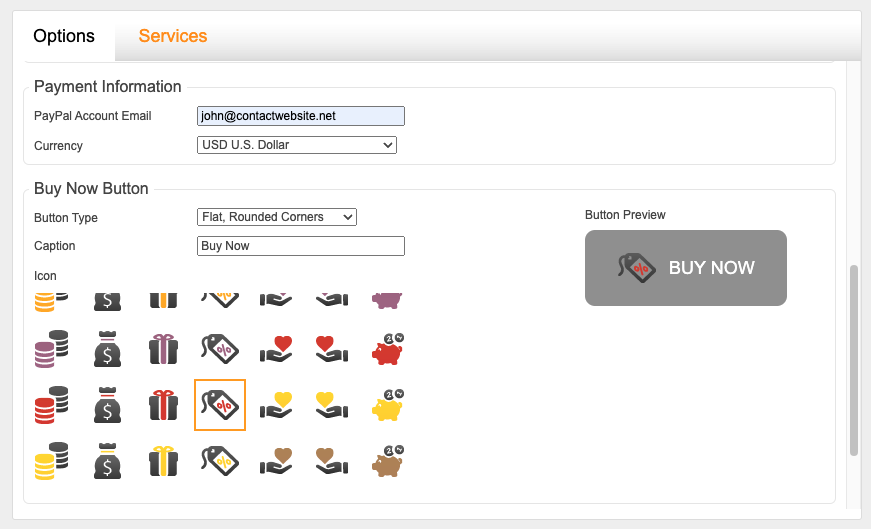Select the purple coin stack icon
This screenshot has width=871, height=529.
tap(51, 349)
